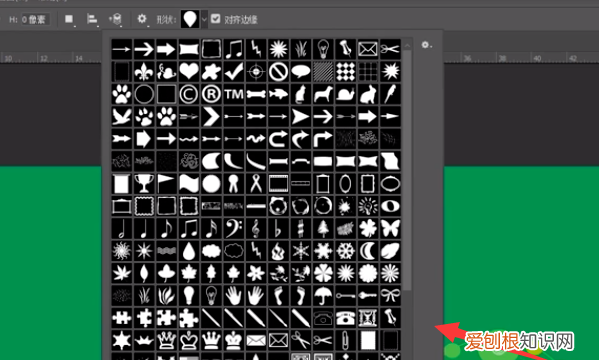Select the bow ribbon shape
The height and width of the screenshot is (360, 599).
(x=390, y=295)
